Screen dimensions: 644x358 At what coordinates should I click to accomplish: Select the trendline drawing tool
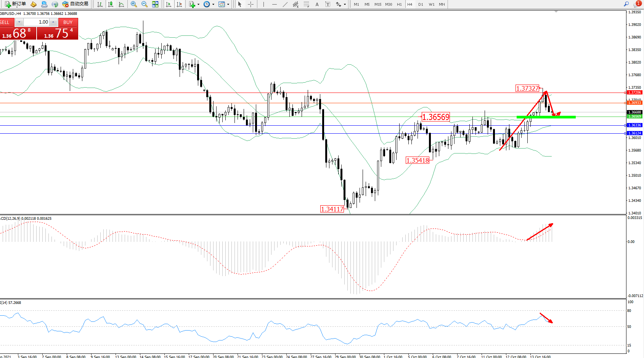click(285, 4)
